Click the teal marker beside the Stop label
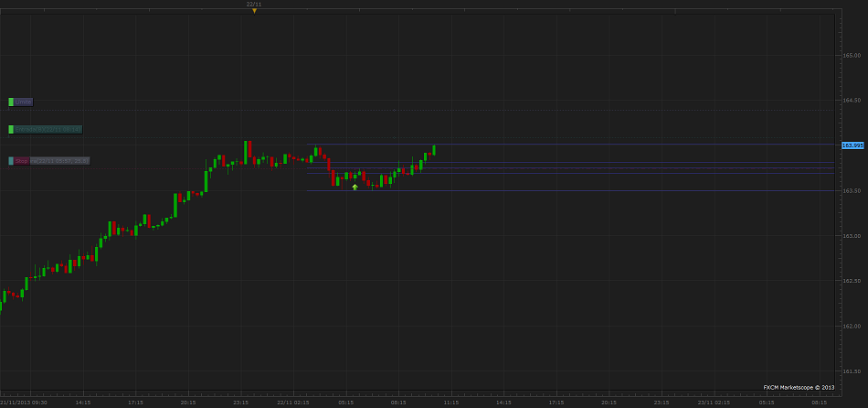Image resolution: width=868 pixels, height=408 pixels. coord(11,161)
